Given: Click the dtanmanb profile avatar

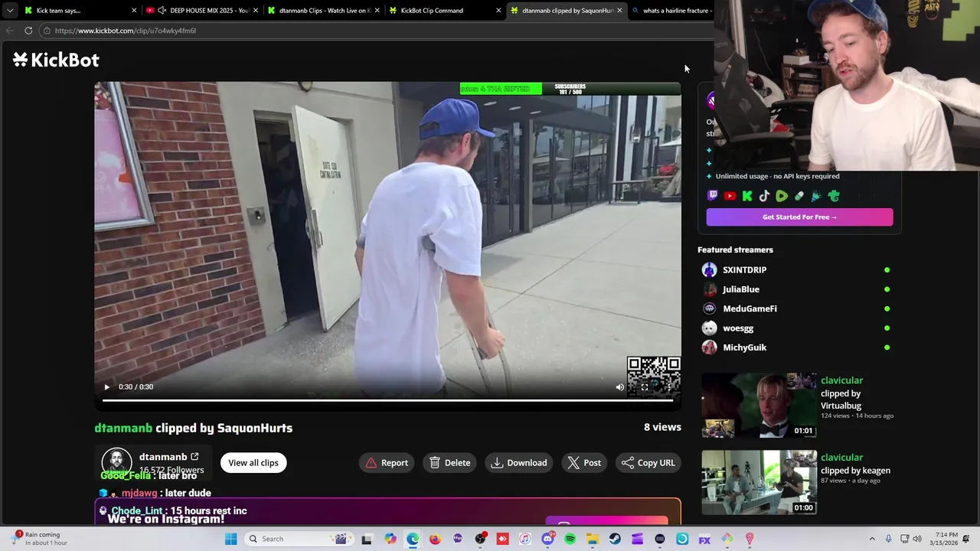Looking at the screenshot, I should pos(117,462).
